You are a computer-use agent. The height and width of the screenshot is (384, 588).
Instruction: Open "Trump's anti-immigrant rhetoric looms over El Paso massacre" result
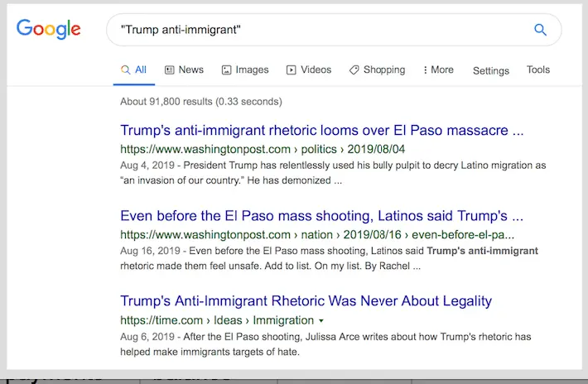(x=322, y=131)
